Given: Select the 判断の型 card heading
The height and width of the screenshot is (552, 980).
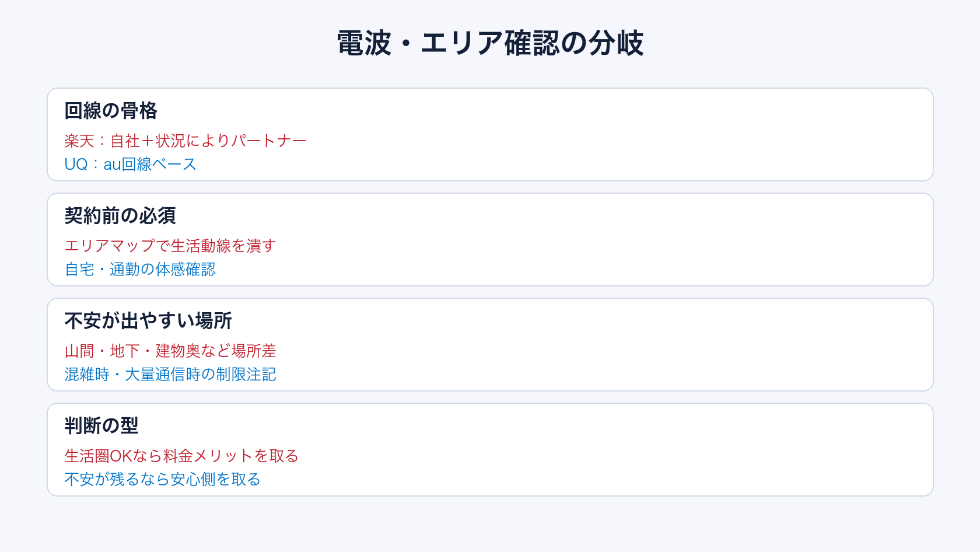Looking at the screenshot, I should (x=101, y=426).
